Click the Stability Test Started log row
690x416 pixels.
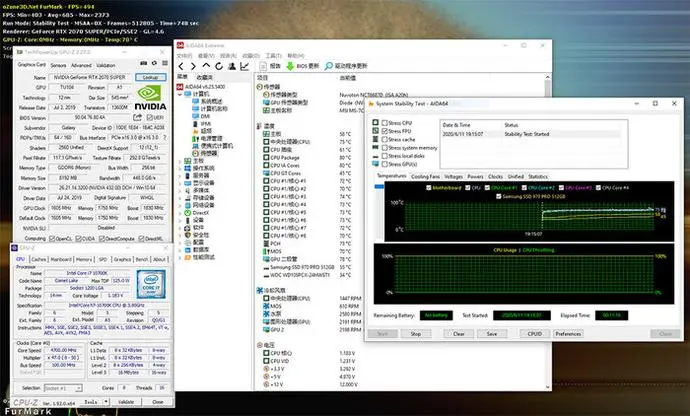[x=533, y=134]
